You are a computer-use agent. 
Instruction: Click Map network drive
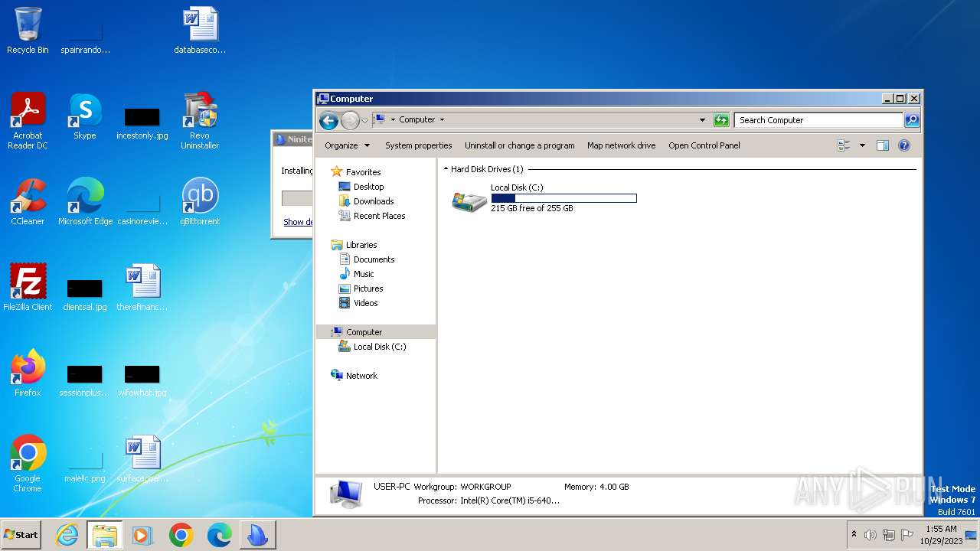pos(621,145)
